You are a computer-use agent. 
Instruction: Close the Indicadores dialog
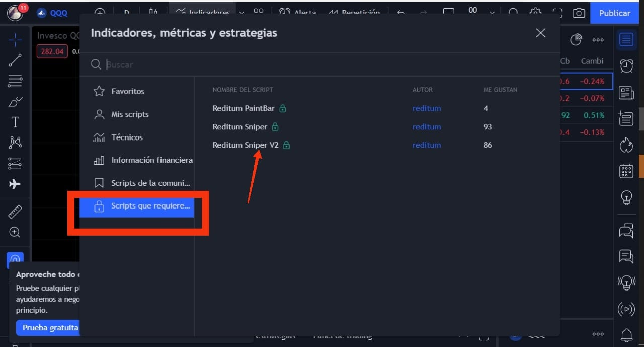point(541,33)
